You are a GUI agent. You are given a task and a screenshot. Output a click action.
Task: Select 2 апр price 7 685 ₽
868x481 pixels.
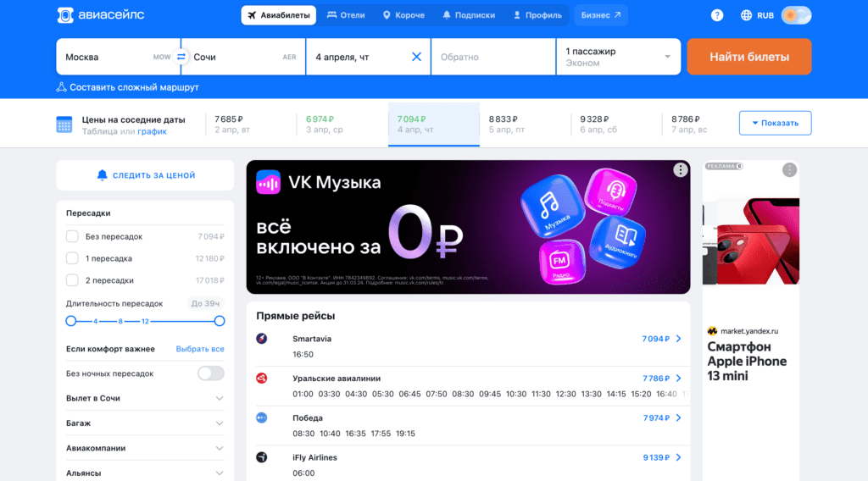[251, 124]
